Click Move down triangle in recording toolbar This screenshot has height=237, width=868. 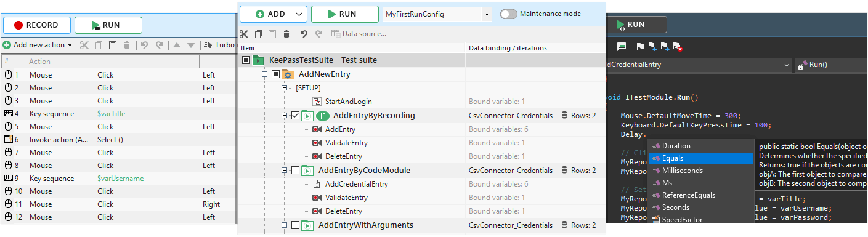pos(191,45)
